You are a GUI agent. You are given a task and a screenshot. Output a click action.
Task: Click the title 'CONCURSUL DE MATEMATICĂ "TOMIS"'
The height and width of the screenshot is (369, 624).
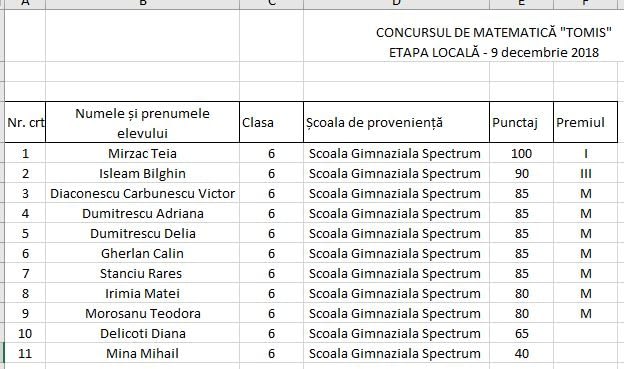pyautogui.click(x=493, y=32)
